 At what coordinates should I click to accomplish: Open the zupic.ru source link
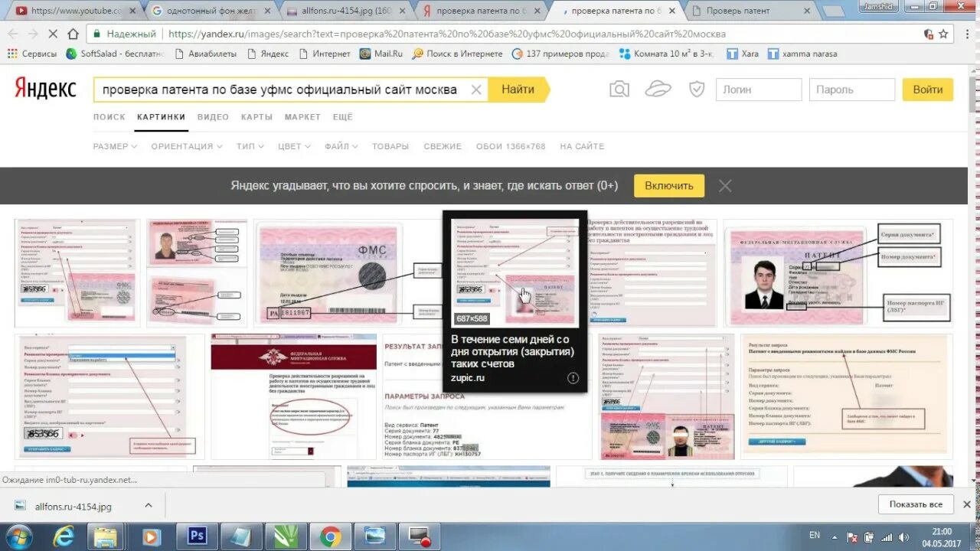[468, 378]
